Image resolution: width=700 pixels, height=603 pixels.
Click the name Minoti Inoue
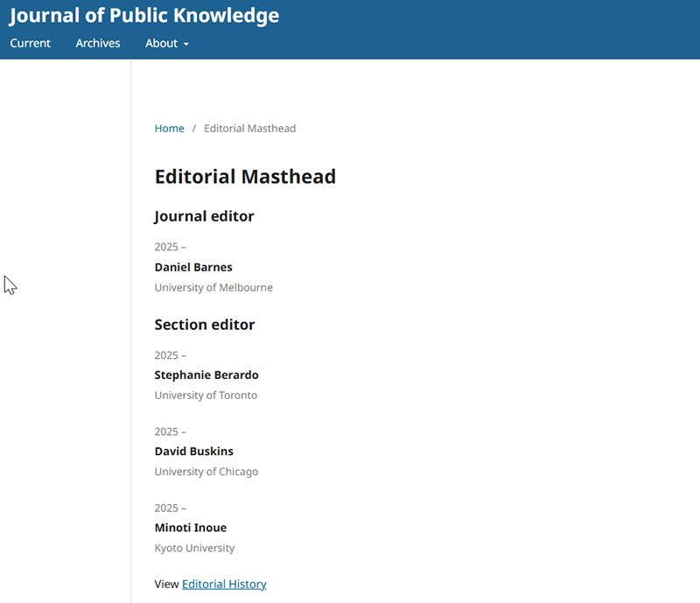191,528
